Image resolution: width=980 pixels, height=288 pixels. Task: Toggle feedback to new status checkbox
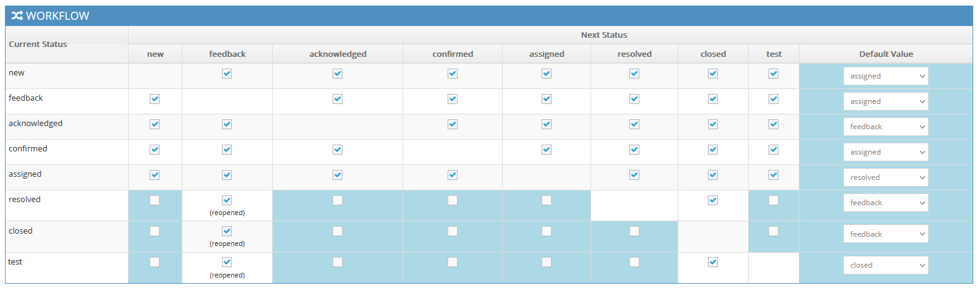click(x=155, y=99)
